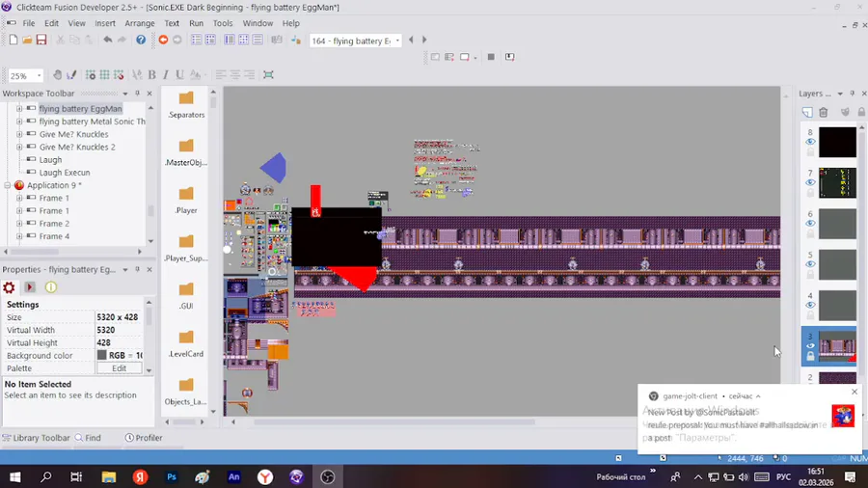Open the frame selector 164 dropdown
868x488 pixels.
coord(397,41)
